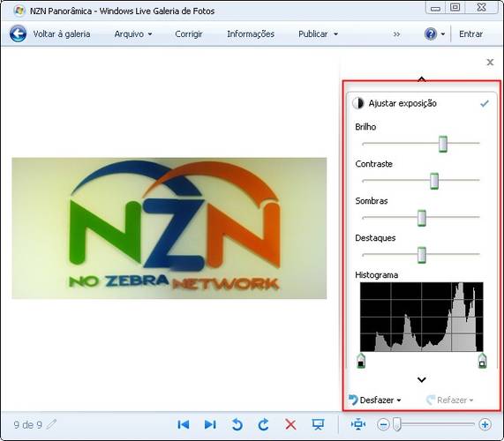
Task: Close the edit panel with X
Action: 490,63
